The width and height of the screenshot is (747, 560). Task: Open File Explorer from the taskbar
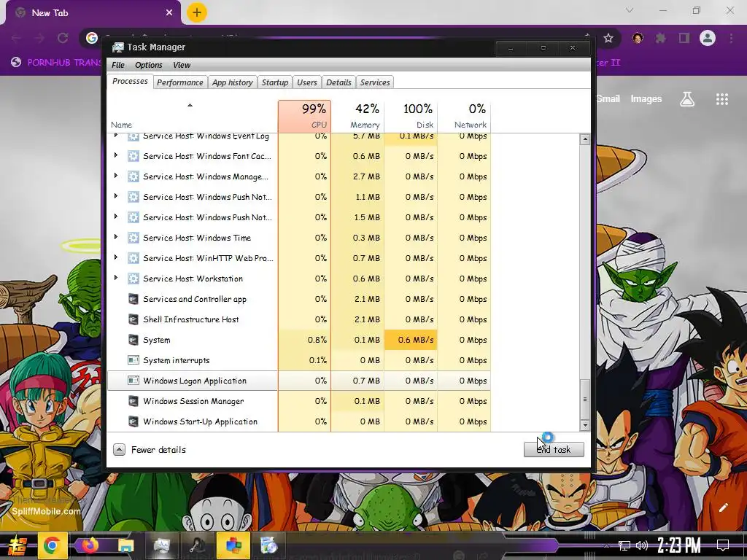[x=125, y=545]
